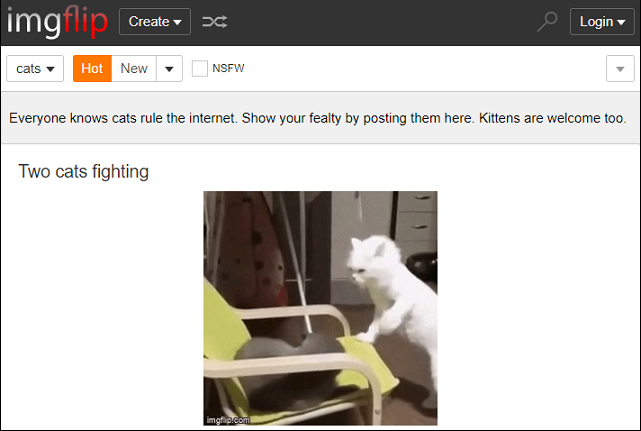
Task: Enable the NSFW checkbox
Action: (x=200, y=68)
